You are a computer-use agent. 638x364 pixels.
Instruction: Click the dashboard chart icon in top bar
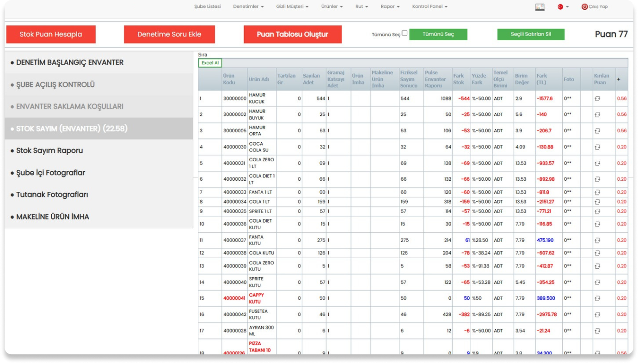pos(540,7)
